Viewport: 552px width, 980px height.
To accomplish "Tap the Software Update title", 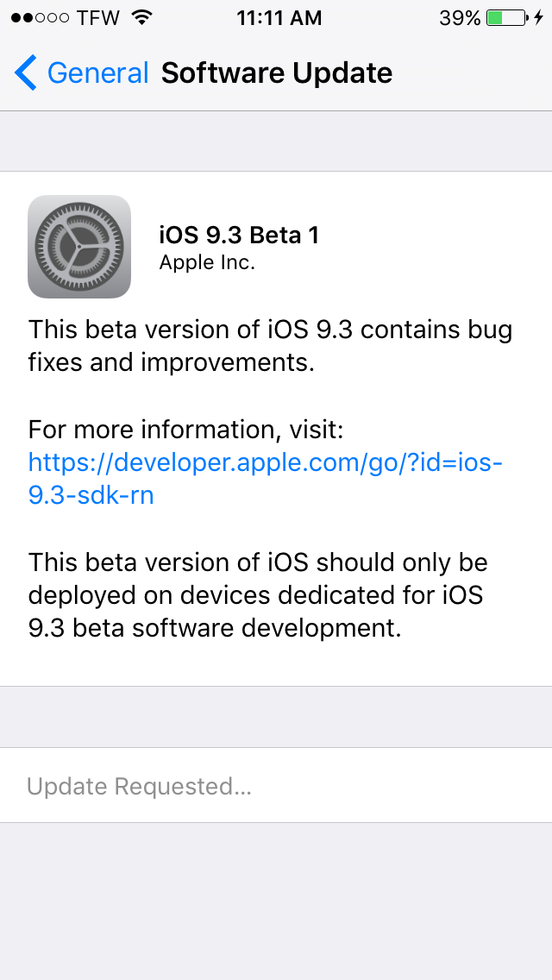I will (x=277, y=73).
